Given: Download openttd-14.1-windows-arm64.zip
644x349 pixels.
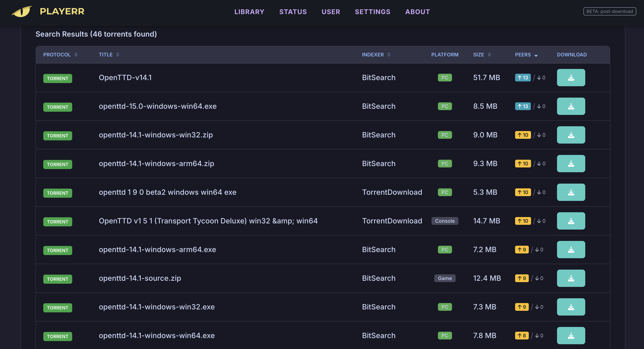Looking at the screenshot, I should [x=571, y=163].
